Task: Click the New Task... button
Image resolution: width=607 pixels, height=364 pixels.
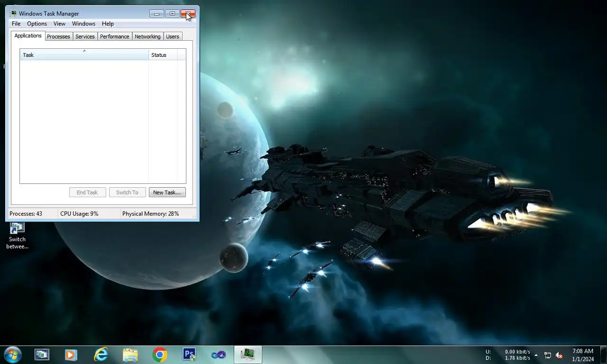Action: click(167, 192)
